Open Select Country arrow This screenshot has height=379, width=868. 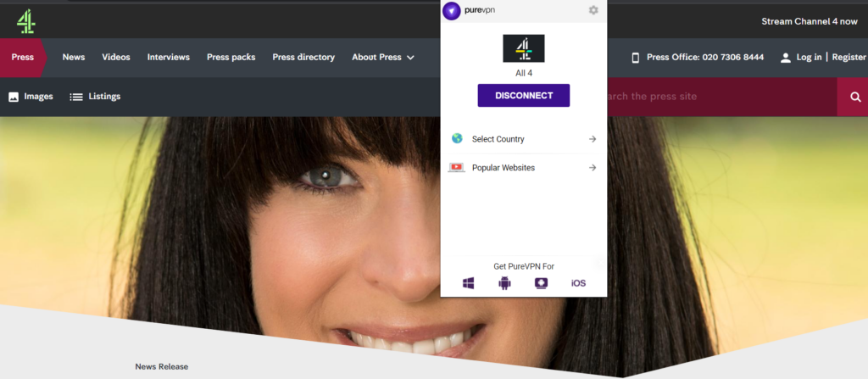point(593,139)
